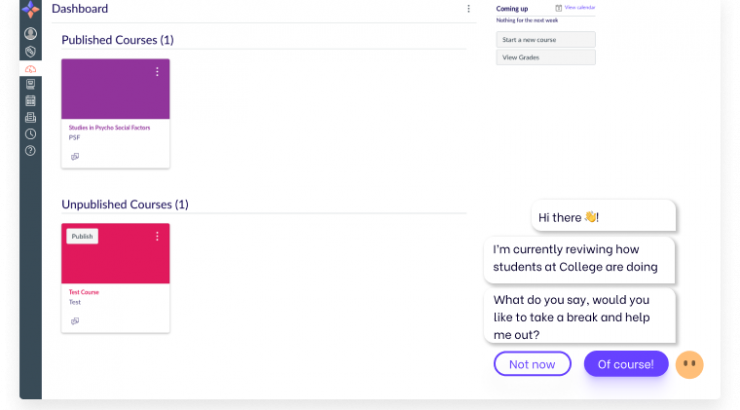This screenshot has height=410, width=740.
Task: Click the View Grades button
Action: click(546, 58)
